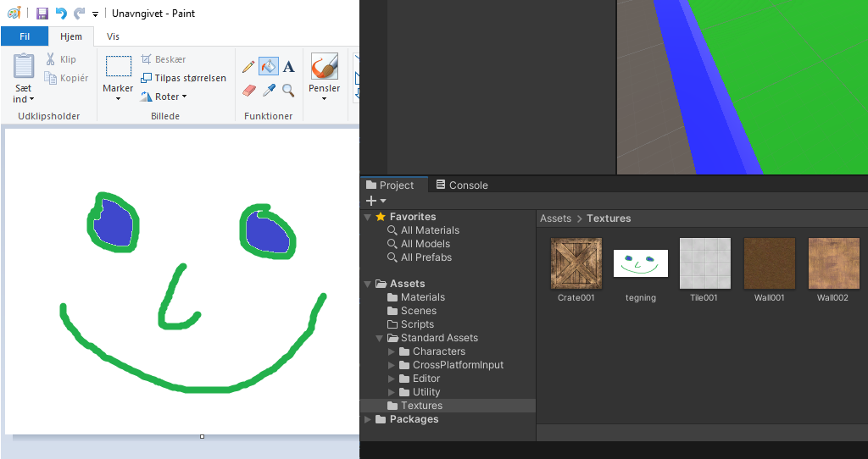The width and height of the screenshot is (868, 459).
Task: Click the Pensler brush icon
Action: [325, 66]
